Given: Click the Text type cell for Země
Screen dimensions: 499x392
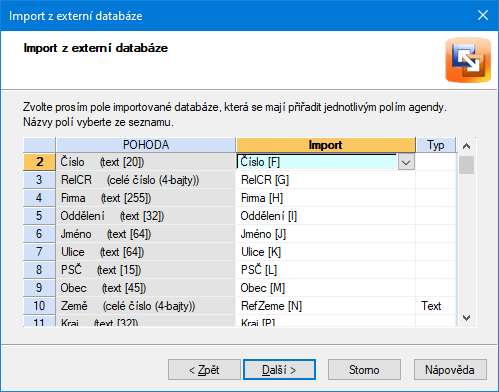Looking at the screenshot, I should point(436,306).
